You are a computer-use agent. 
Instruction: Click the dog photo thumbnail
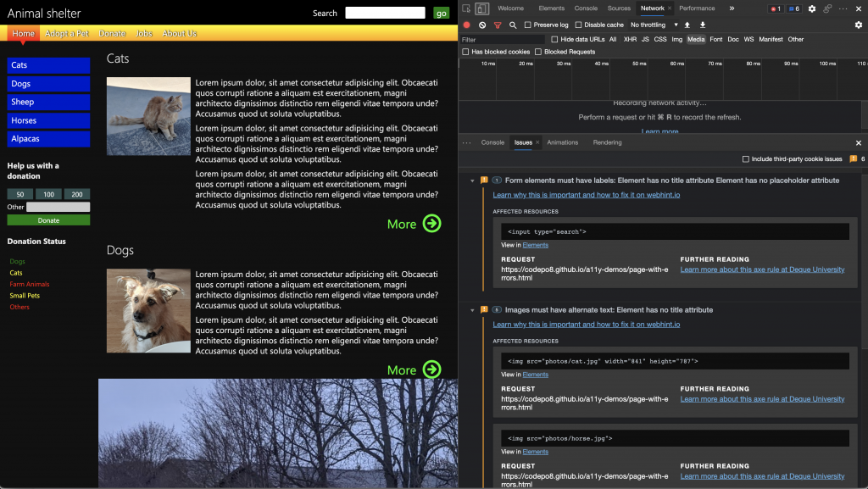point(148,311)
